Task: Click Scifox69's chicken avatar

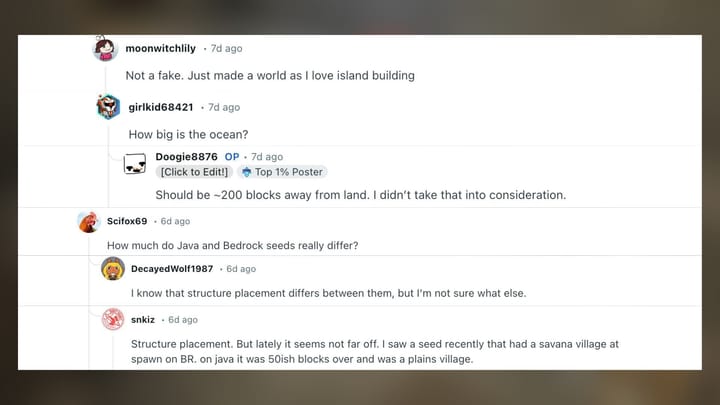Action: (x=89, y=221)
